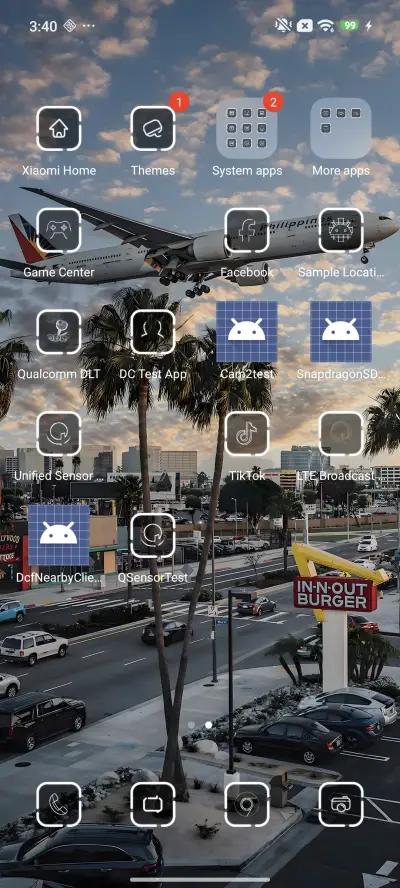Screen dimensions: 400x888
Task: Tap the X box status bar icon
Action: point(304,26)
